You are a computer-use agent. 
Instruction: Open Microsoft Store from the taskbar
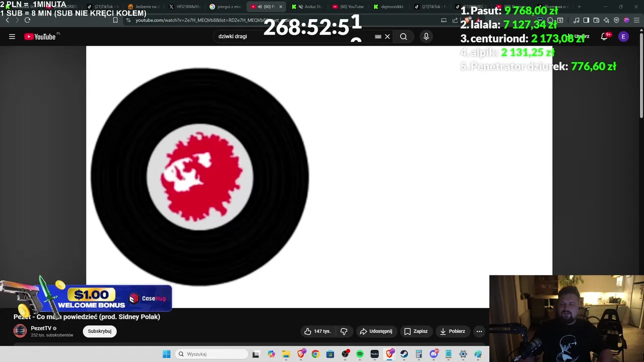pos(330,354)
